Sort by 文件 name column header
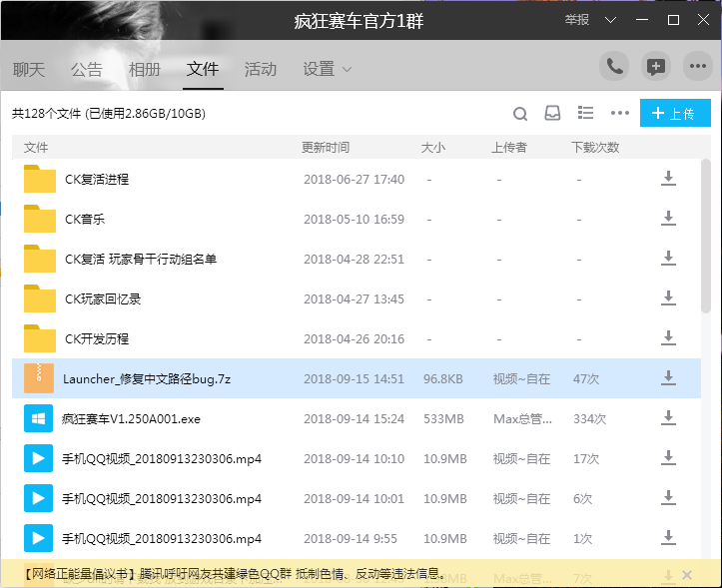This screenshot has height=588, width=722. (36, 148)
